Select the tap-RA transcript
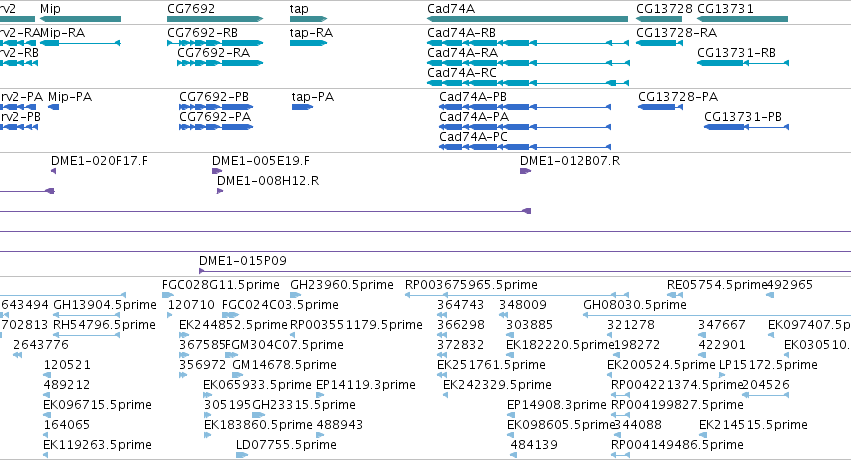Viewport: 851px width, 460px height. click(308, 43)
